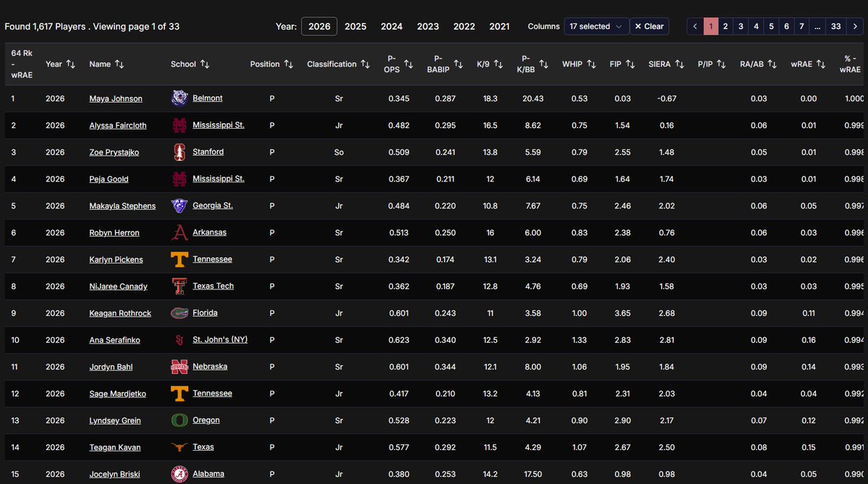Open Jordyn Bahl player page
This screenshot has height=484, width=868.
tap(111, 366)
